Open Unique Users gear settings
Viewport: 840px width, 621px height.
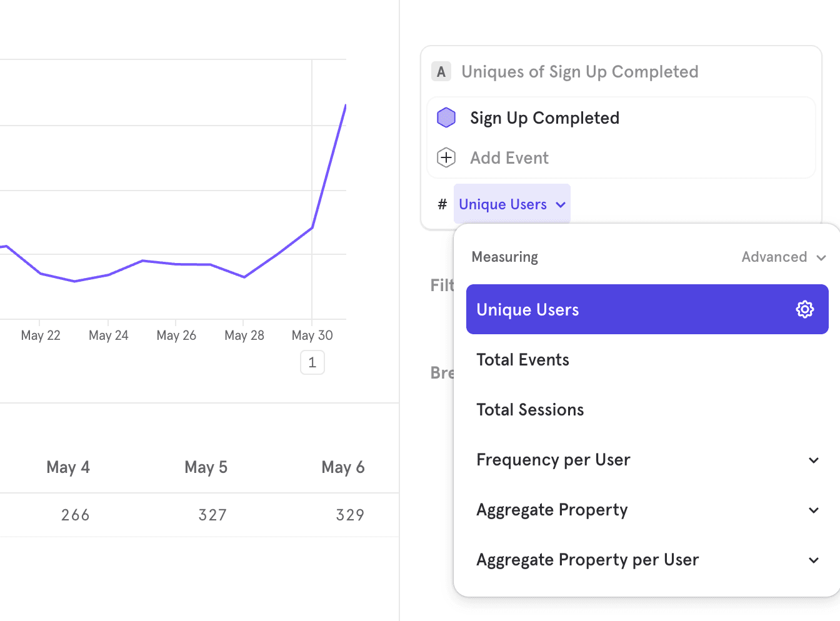(x=804, y=309)
